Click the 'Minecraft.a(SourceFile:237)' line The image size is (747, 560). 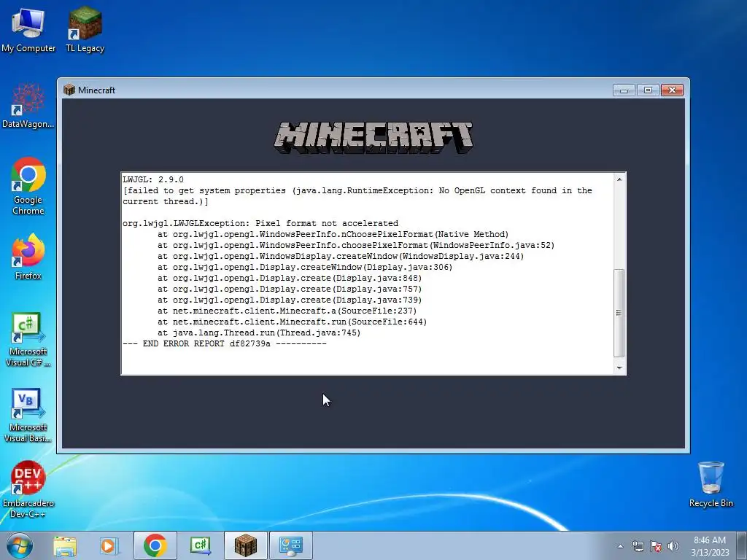coord(287,311)
